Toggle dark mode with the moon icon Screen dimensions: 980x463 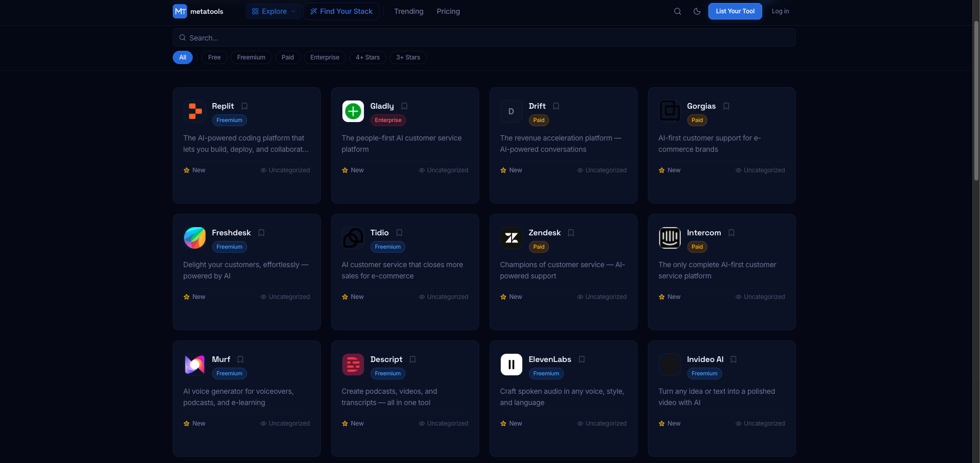[x=697, y=11]
